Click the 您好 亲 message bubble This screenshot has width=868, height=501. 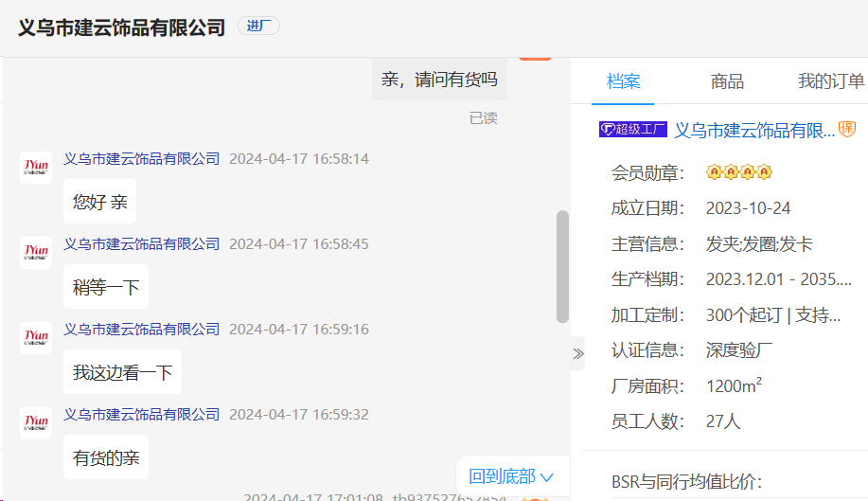click(99, 202)
